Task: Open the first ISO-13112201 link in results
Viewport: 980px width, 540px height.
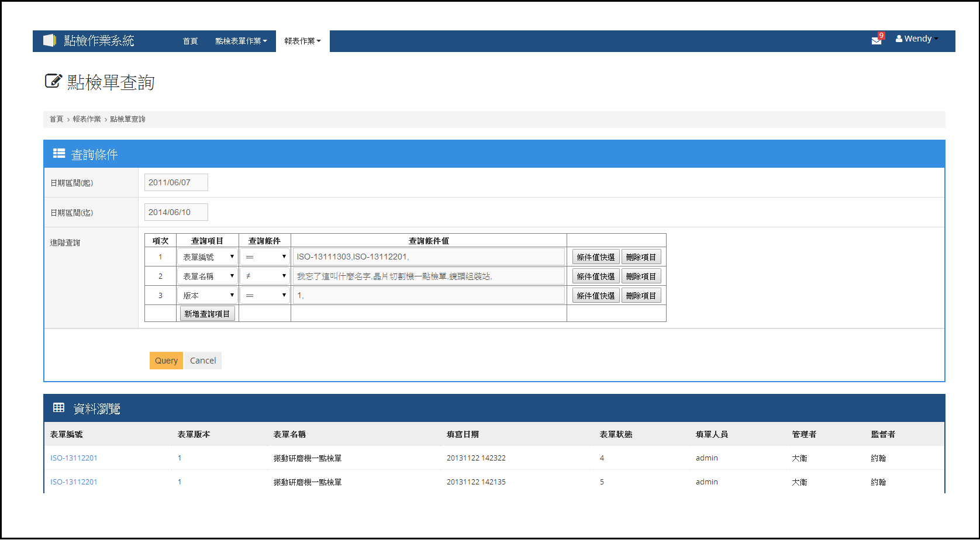Action: (74, 458)
